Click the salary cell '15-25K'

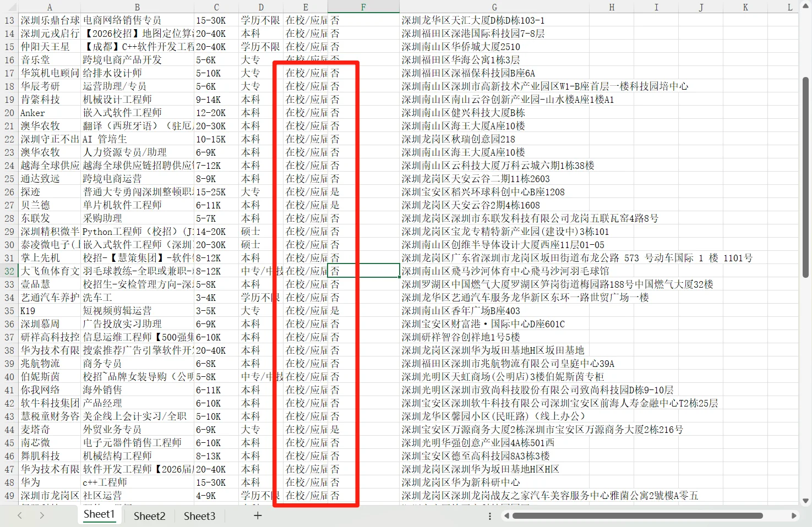[216, 192]
